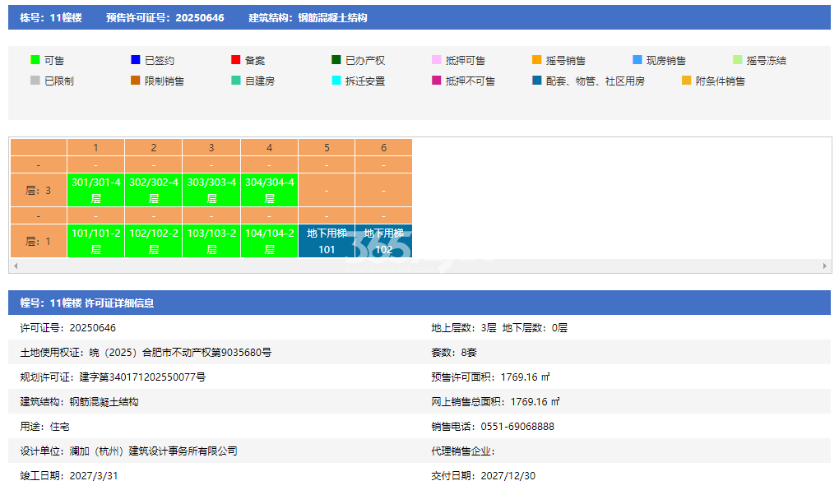Click the red 备案 legend swatch
This screenshot has height=504, width=839.
pyautogui.click(x=235, y=60)
